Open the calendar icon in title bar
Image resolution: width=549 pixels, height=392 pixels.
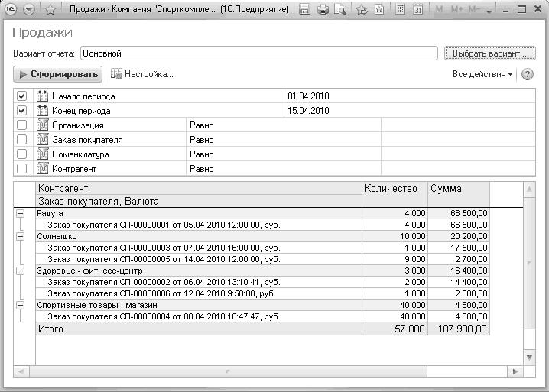(x=417, y=9)
